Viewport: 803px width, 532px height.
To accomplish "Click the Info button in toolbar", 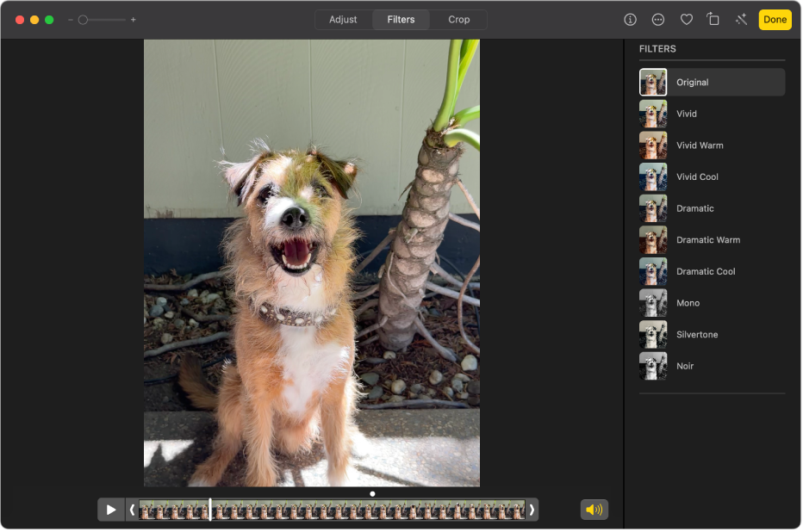I will click(630, 20).
